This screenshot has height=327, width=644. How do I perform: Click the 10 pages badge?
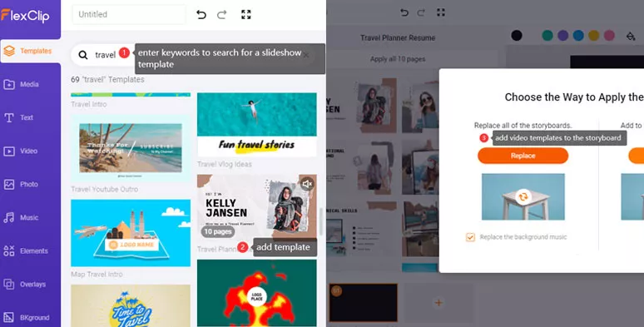218,231
